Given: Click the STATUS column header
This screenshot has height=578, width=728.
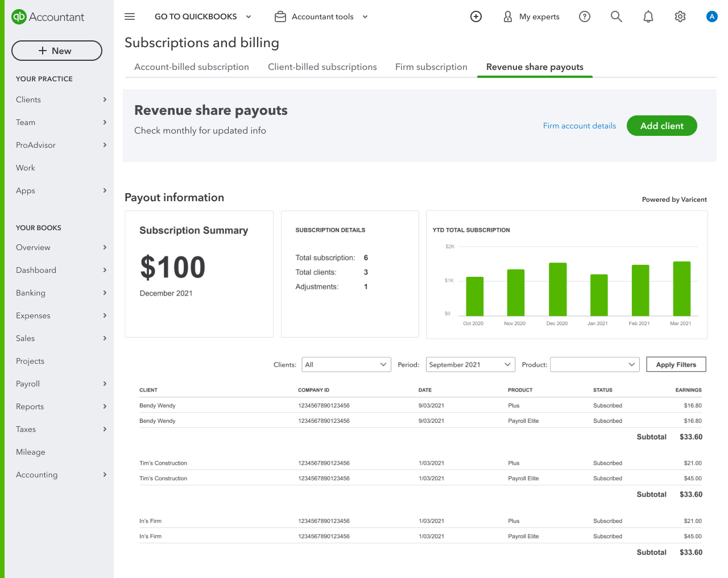Looking at the screenshot, I should click(x=603, y=390).
